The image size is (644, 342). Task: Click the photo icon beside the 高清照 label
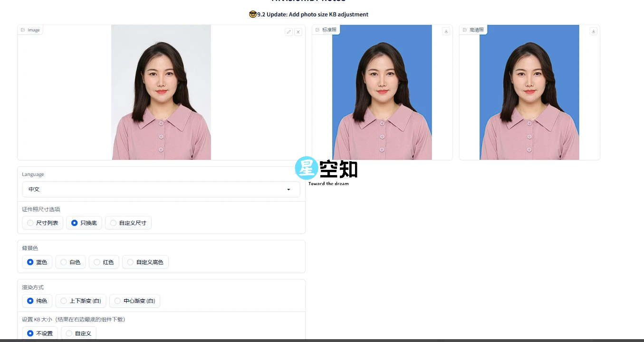(464, 29)
